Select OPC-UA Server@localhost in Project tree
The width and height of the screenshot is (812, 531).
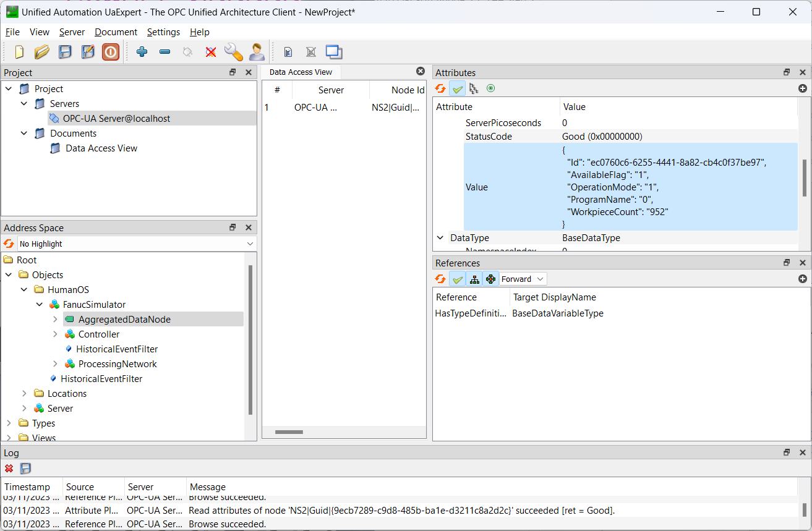(x=116, y=118)
